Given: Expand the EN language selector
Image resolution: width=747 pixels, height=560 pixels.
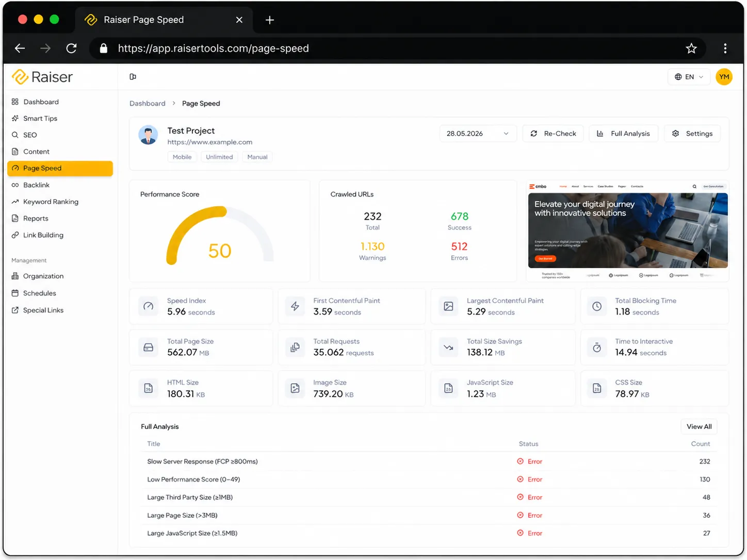Looking at the screenshot, I should tap(689, 77).
